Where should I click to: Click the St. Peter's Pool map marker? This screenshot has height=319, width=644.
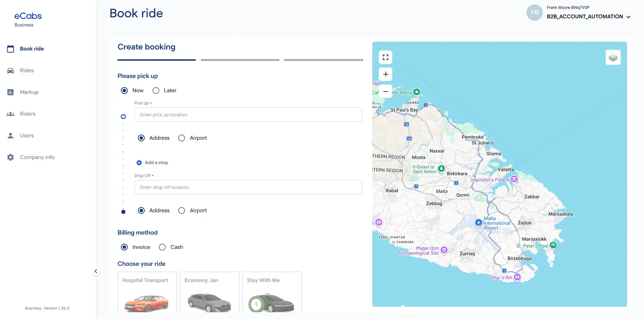tap(553, 245)
